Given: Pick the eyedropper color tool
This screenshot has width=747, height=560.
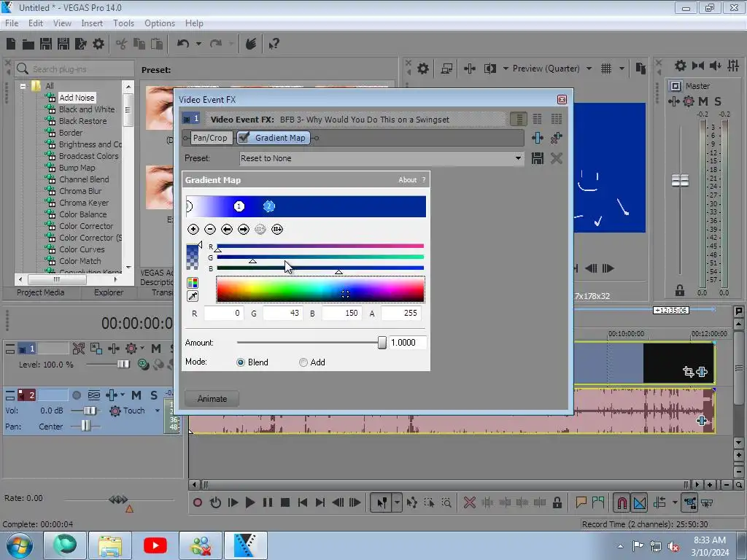Looking at the screenshot, I should (193, 296).
